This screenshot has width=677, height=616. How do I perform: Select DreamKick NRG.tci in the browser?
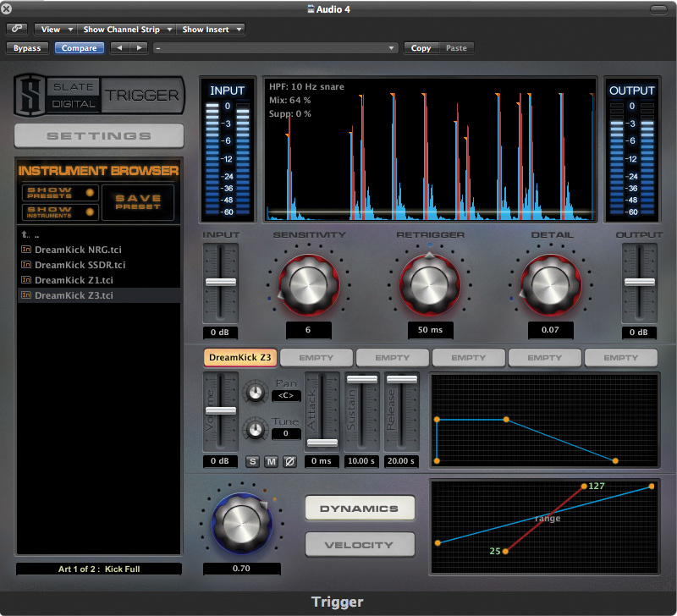(x=99, y=250)
